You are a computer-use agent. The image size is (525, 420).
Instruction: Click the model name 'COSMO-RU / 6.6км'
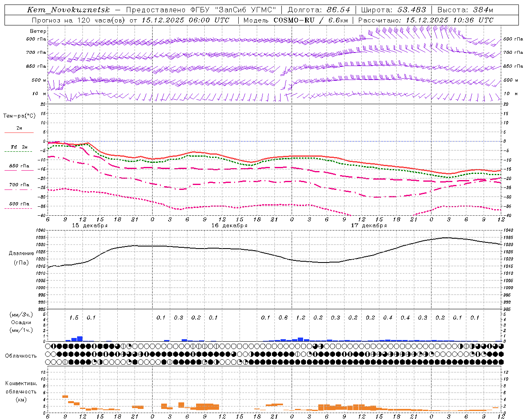click(311, 20)
